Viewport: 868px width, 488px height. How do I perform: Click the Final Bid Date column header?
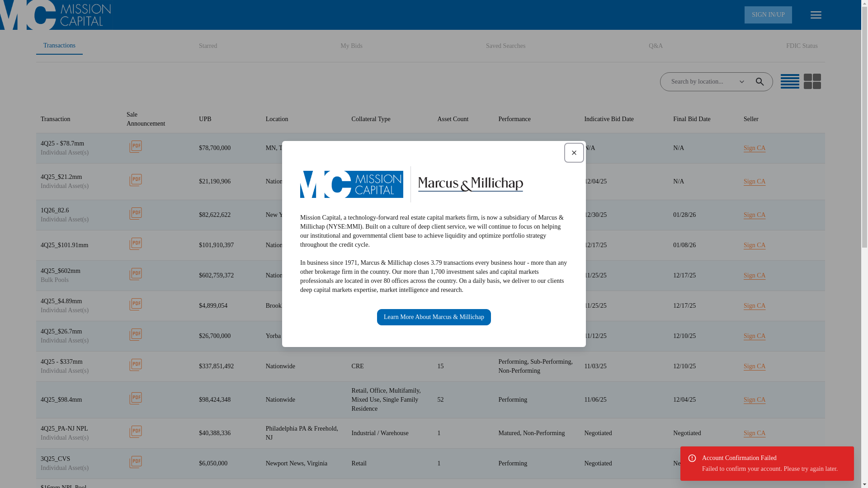pyautogui.click(x=691, y=119)
